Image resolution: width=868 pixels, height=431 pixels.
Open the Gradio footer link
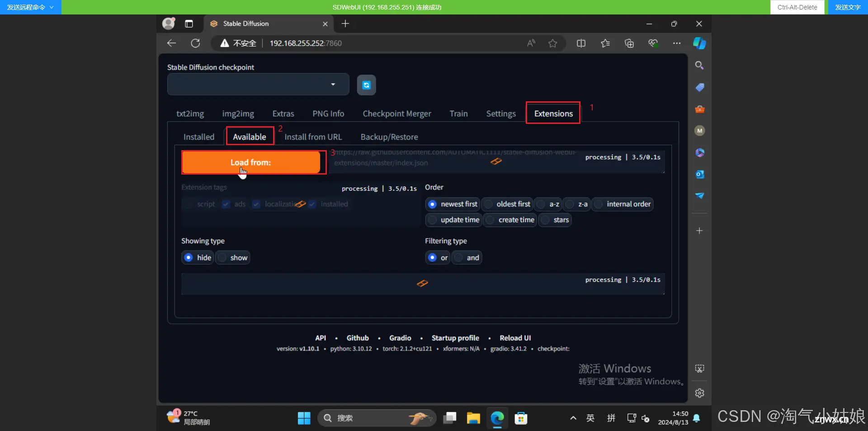tap(400, 338)
